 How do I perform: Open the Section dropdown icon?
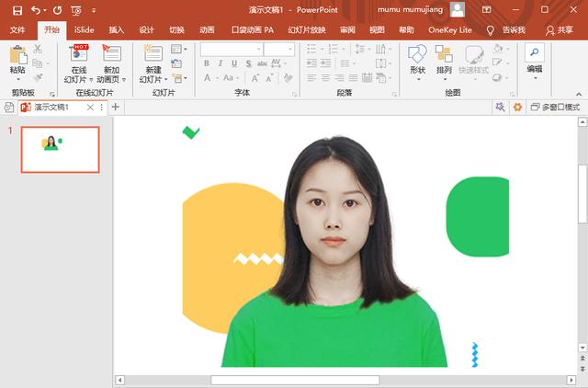179,78
